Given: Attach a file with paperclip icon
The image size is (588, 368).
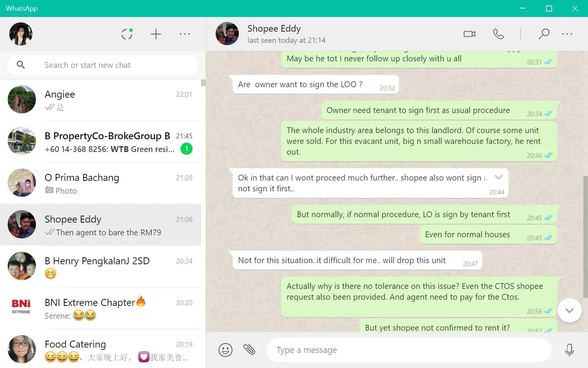Looking at the screenshot, I should [249, 349].
